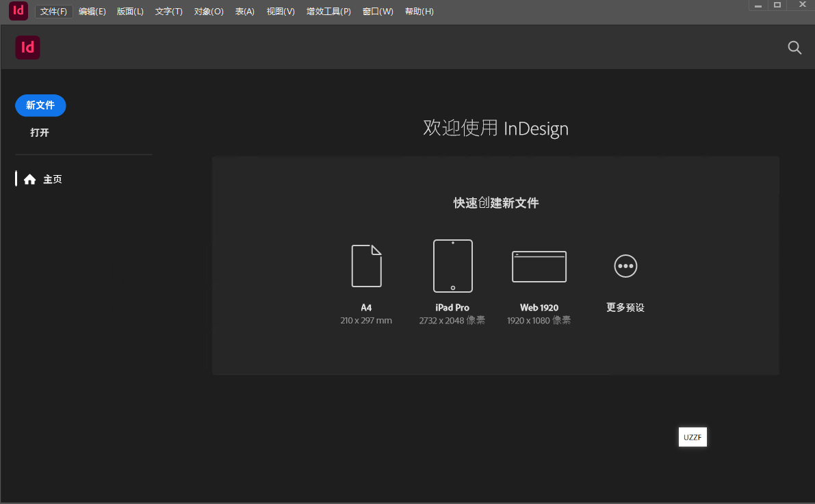
Task: Select the A4 document preset icon
Action: click(x=366, y=265)
